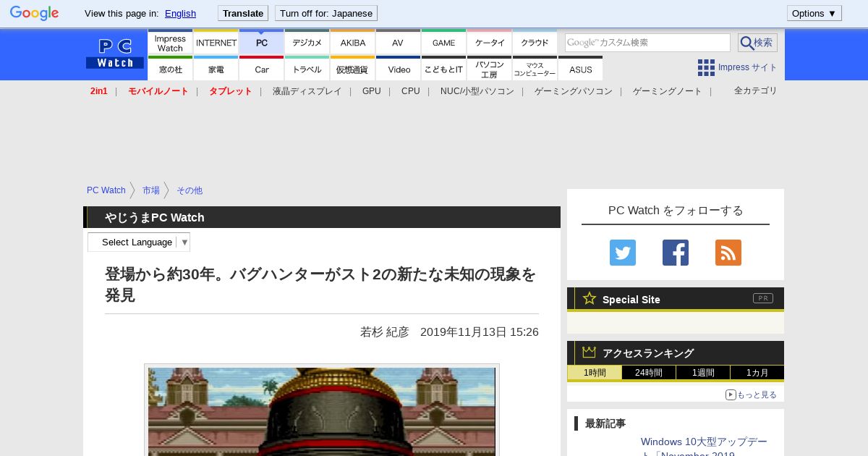Click the article screenshot thumbnail
The image size is (868, 456).
(322, 411)
